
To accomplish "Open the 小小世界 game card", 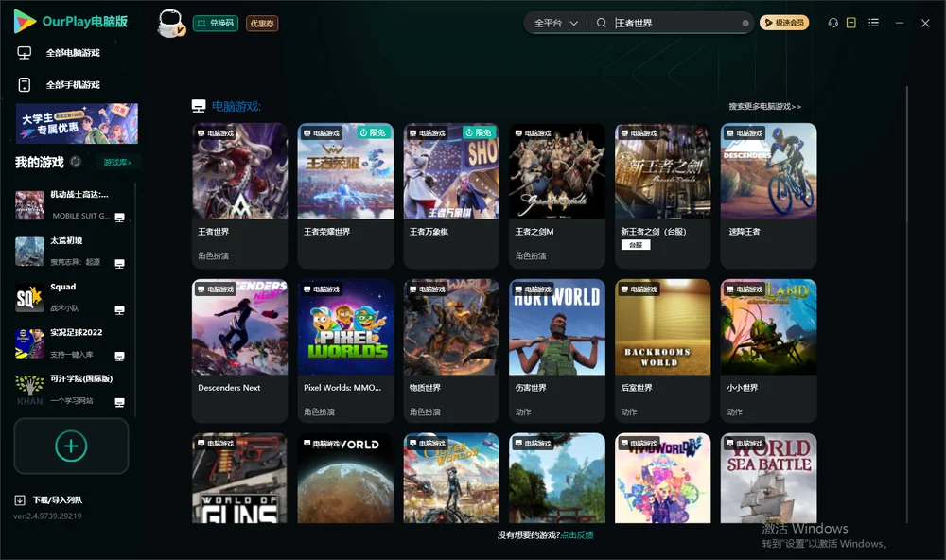I will click(768, 351).
